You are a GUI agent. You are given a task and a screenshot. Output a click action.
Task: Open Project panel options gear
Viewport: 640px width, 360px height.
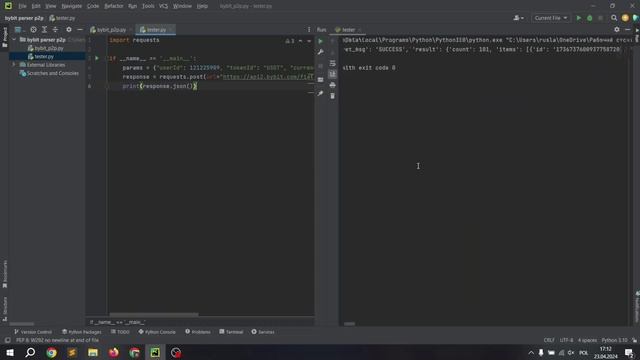[69, 29]
